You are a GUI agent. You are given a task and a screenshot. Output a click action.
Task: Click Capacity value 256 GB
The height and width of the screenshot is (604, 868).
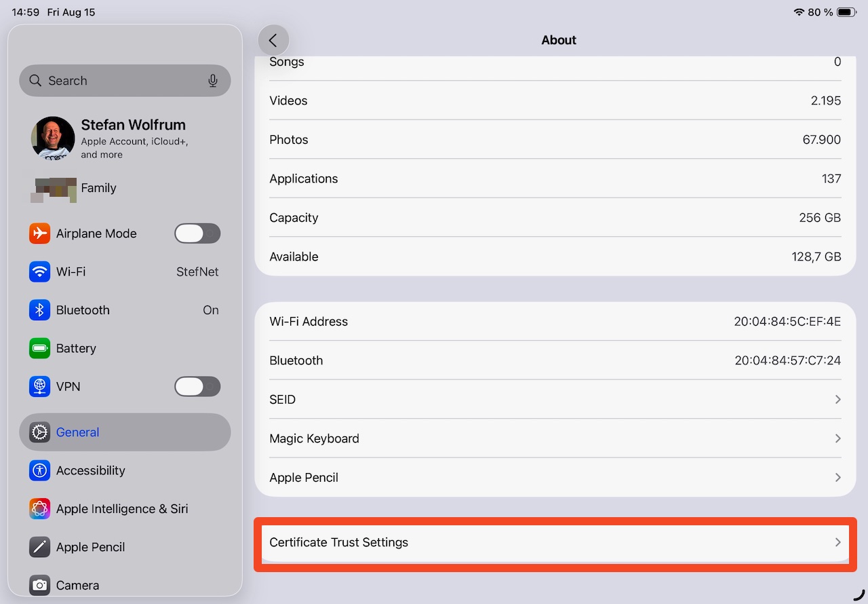tap(820, 218)
